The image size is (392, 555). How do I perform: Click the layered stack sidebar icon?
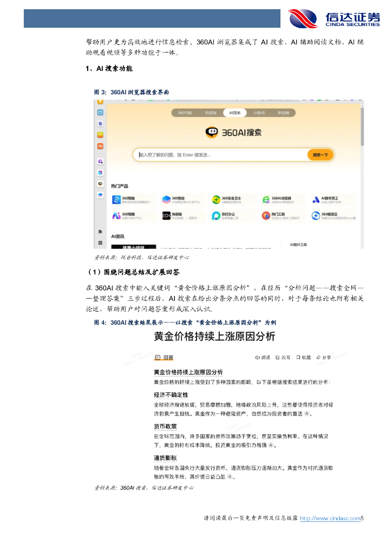(100, 195)
